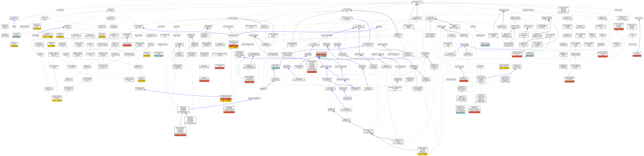Select the 'response to stimulus' node
The image size is (644, 156).
click(x=111, y=10)
